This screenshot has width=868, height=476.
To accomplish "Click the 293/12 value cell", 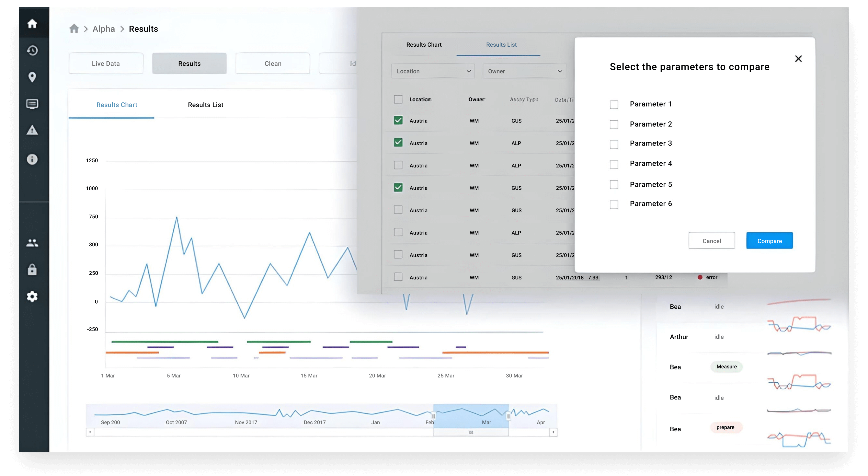I will [663, 277].
